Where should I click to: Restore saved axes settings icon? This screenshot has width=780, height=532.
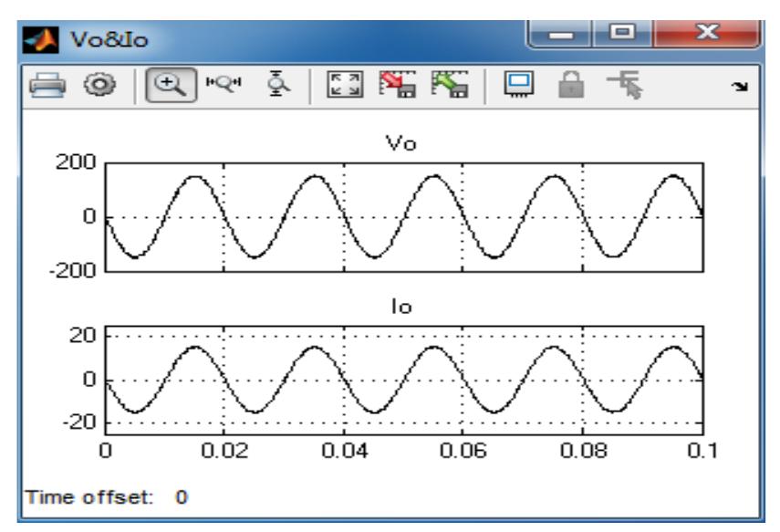tap(450, 85)
